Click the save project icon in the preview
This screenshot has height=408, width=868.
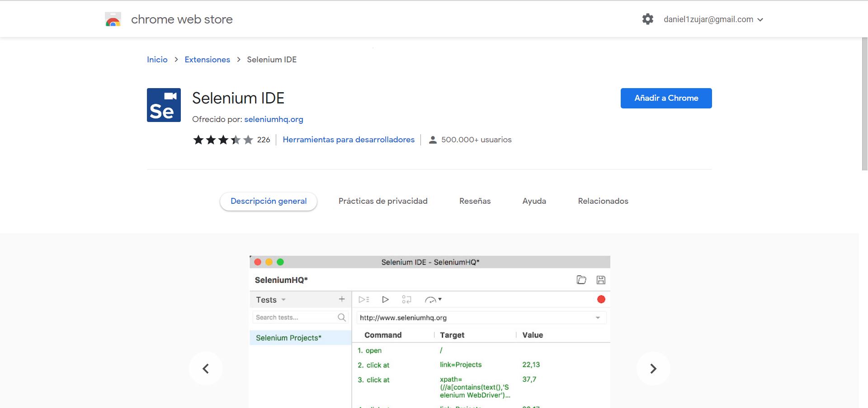(601, 280)
